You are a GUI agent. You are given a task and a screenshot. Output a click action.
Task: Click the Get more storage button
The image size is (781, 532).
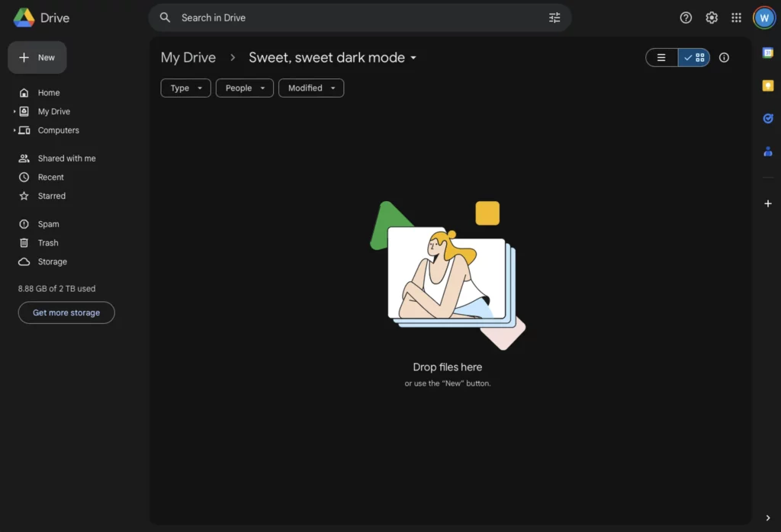66,312
